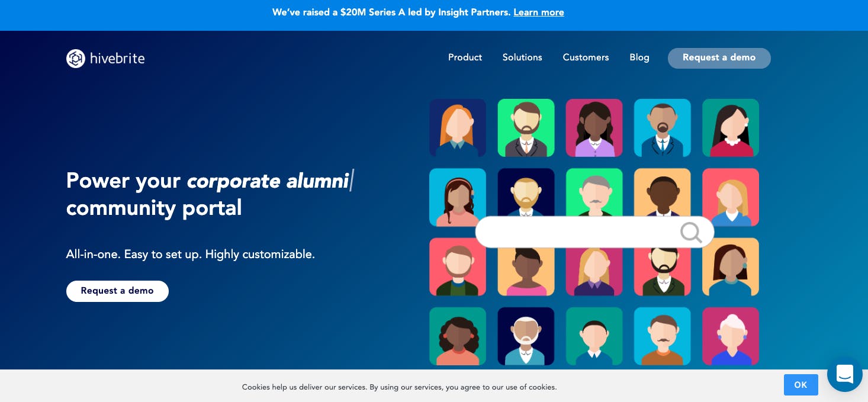Select the bearded man on green avatar
The height and width of the screenshot is (402, 868).
(x=526, y=128)
